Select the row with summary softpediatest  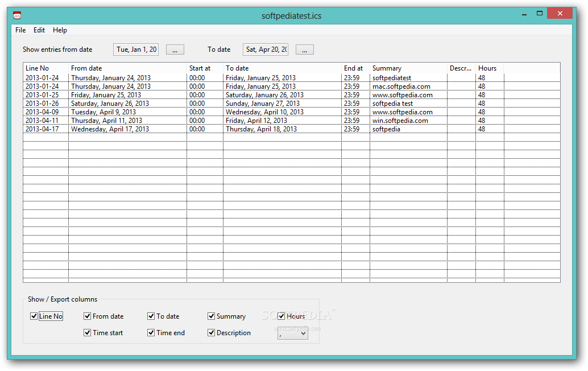291,77
